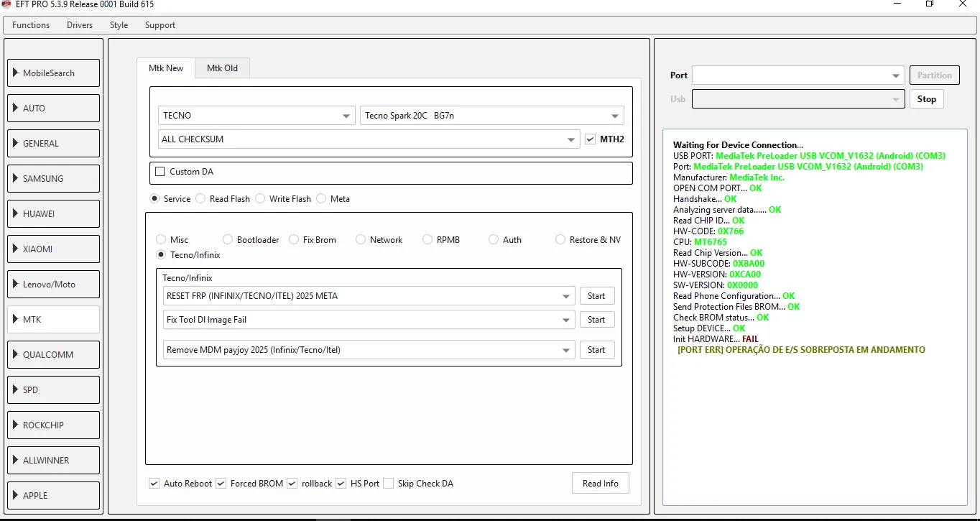
Task: Open the MobileSearch sidebar panel
Action: pos(54,73)
